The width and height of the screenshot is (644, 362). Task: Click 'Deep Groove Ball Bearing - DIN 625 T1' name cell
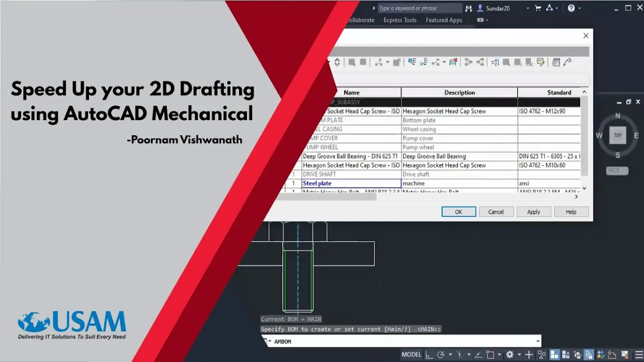pyautogui.click(x=351, y=156)
